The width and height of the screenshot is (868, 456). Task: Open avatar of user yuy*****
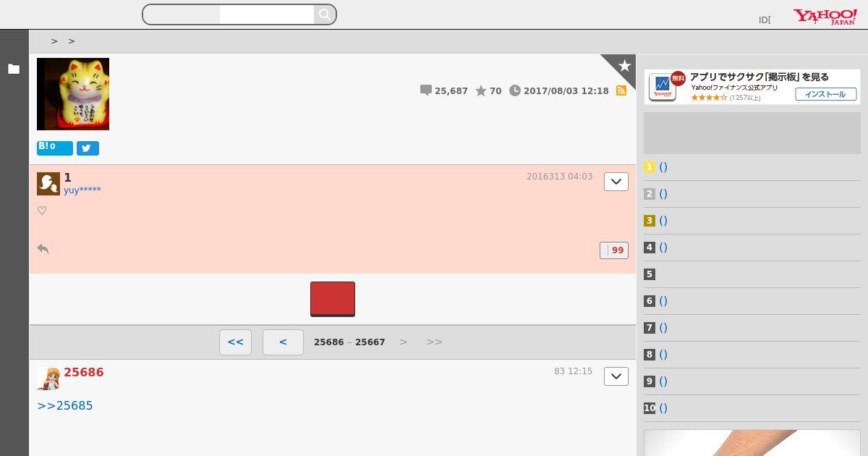click(x=48, y=184)
